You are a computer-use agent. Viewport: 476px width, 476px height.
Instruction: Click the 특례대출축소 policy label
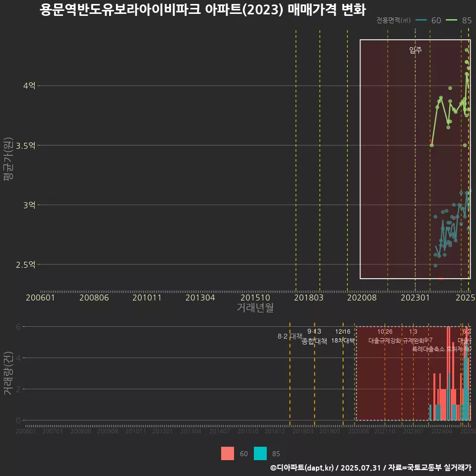pos(428,349)
